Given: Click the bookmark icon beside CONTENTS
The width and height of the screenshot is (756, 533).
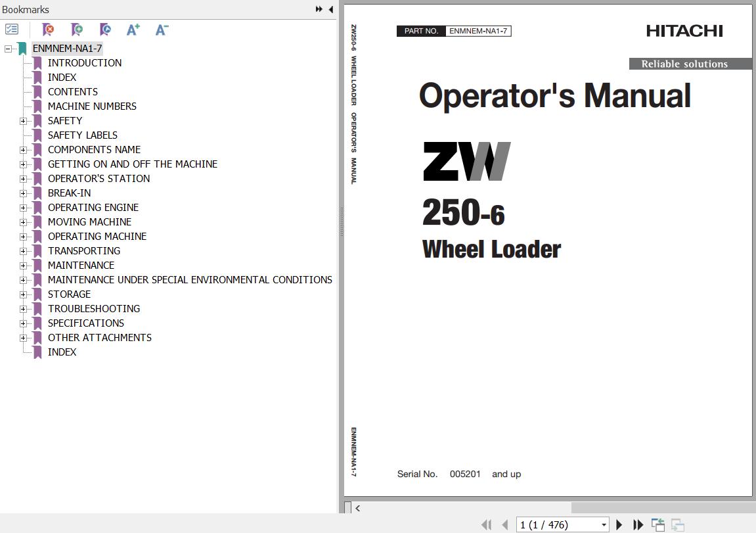Looking at the screenshot, I should pos(37,92).
